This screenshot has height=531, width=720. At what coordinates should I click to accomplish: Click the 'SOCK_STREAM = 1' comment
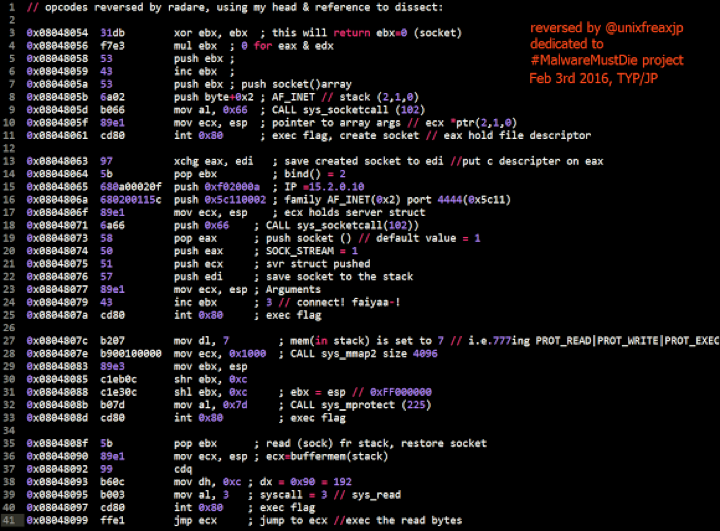(312, 251)
